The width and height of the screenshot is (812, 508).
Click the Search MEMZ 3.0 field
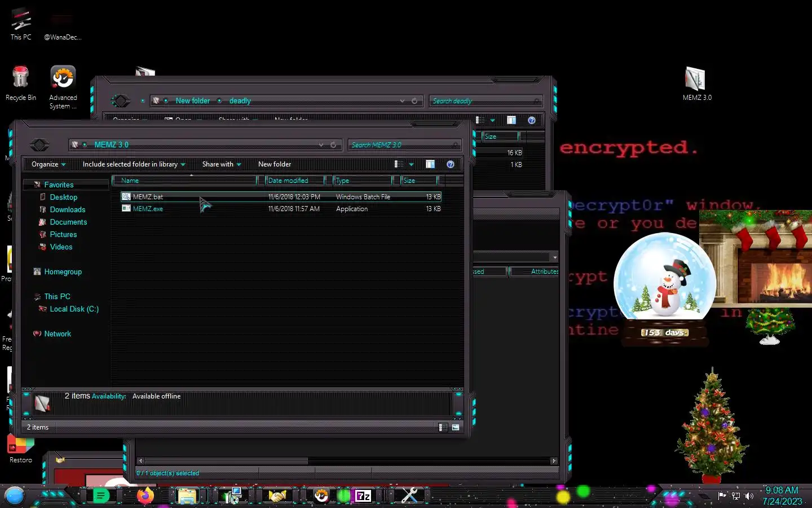coord(404,145)
